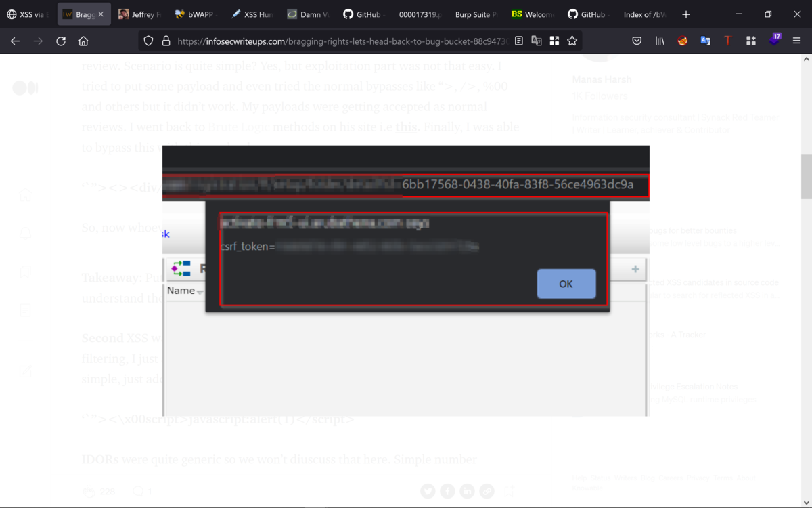The height and width of the screenshot is (508, 812).
Task: Copy the article link icon
Action: click(487, 491)
